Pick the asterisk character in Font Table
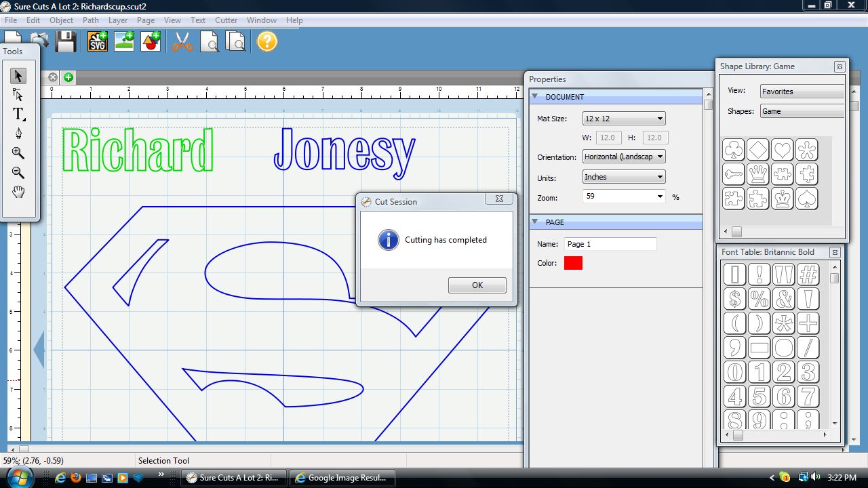Viewport: 868px width, 488px height. (784, 323)
